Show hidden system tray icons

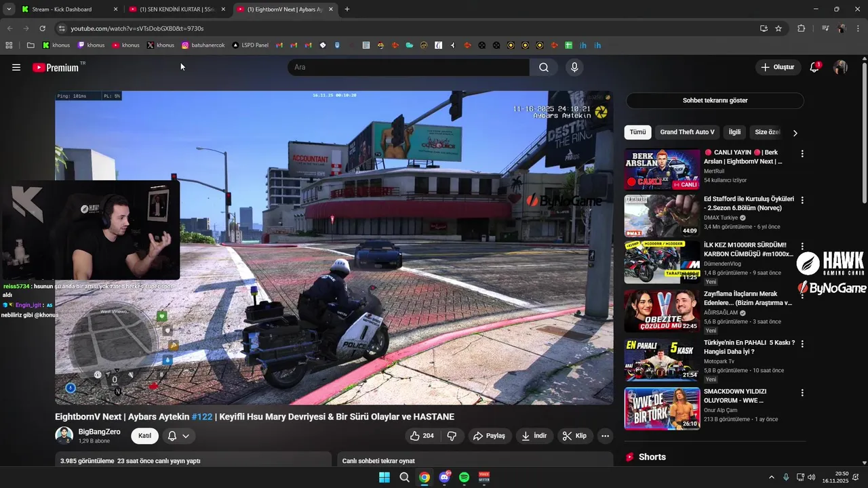pos(771,477)
